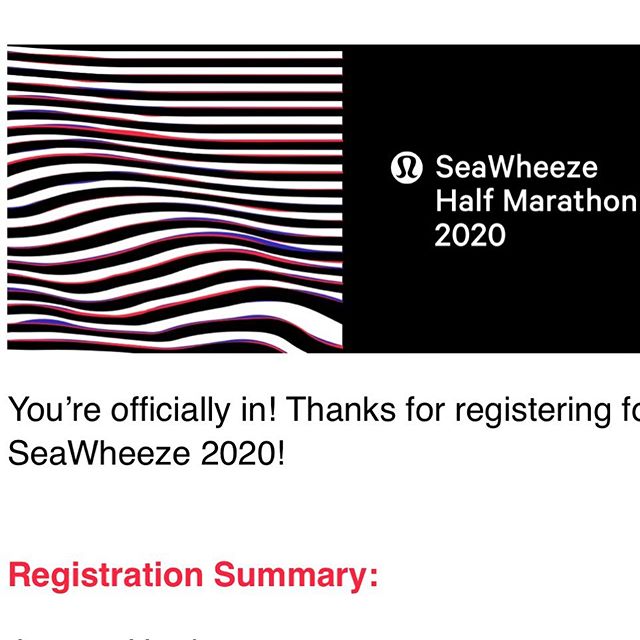This screenshot has height=640, width=640.
Task: Open the wavy striped banner graphic
Action: click(175, 198)
